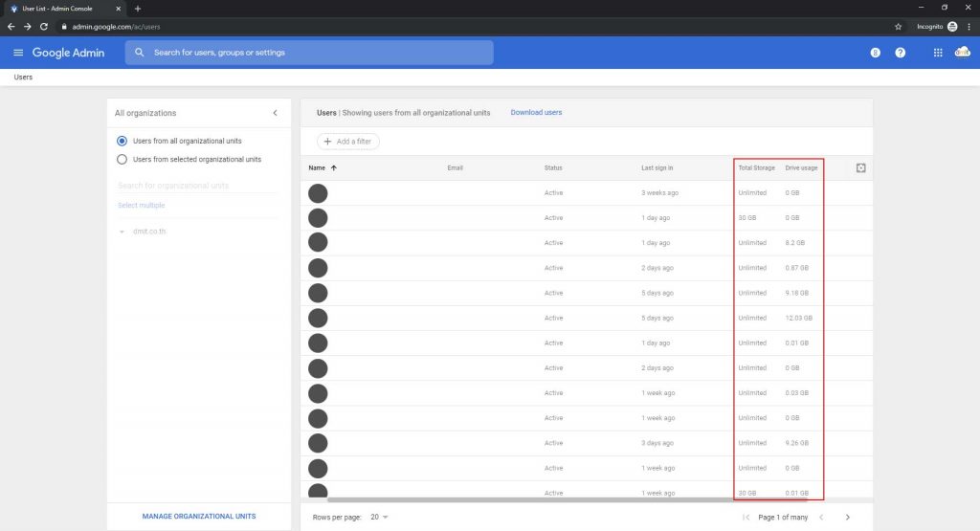Click the 9.26 GB drive usage cell

pos(797,443)
